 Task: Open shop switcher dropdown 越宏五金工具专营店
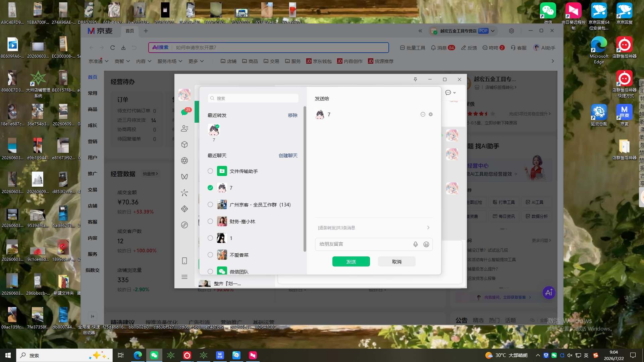click(463, 31)
